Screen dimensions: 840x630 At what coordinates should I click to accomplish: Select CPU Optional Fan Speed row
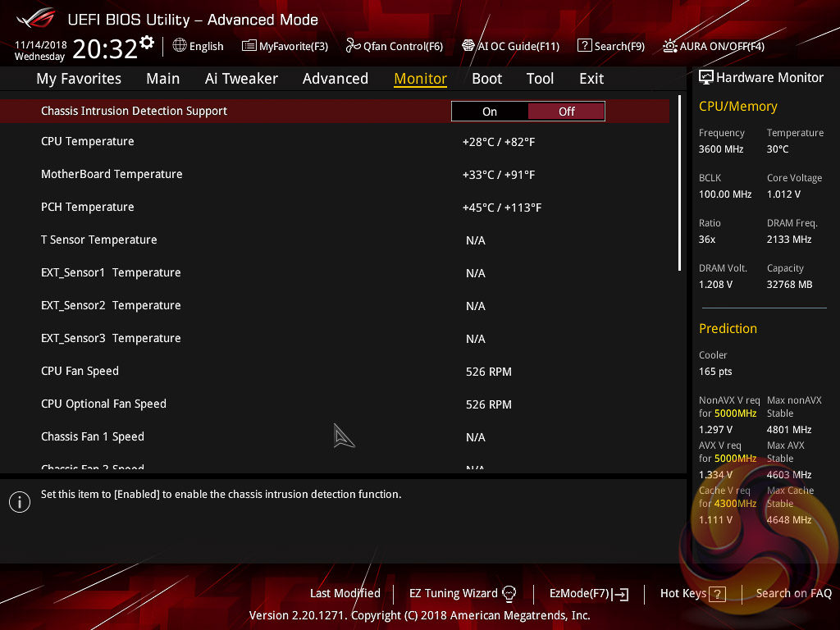[x=335, y=404]
